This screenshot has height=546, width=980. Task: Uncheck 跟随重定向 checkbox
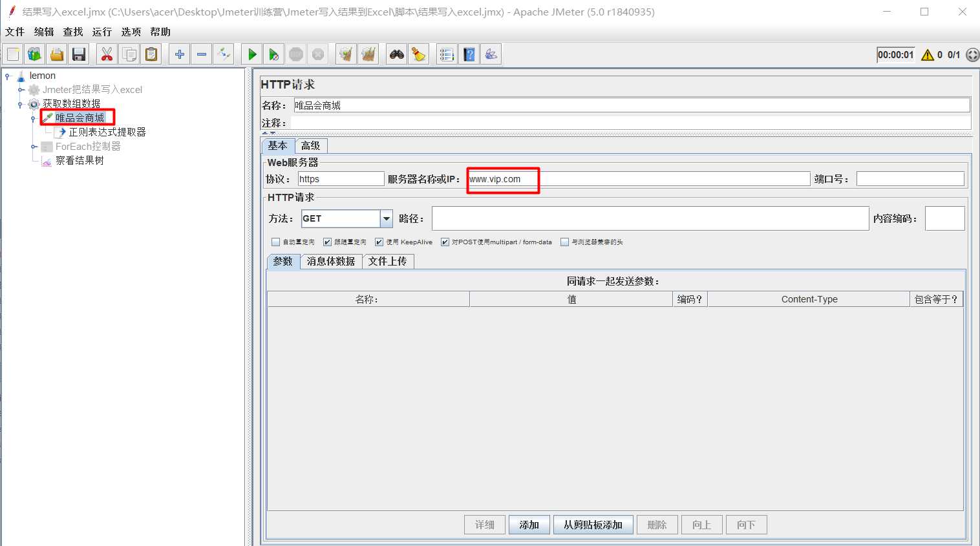pyautogui.click(x=328, y=242)
